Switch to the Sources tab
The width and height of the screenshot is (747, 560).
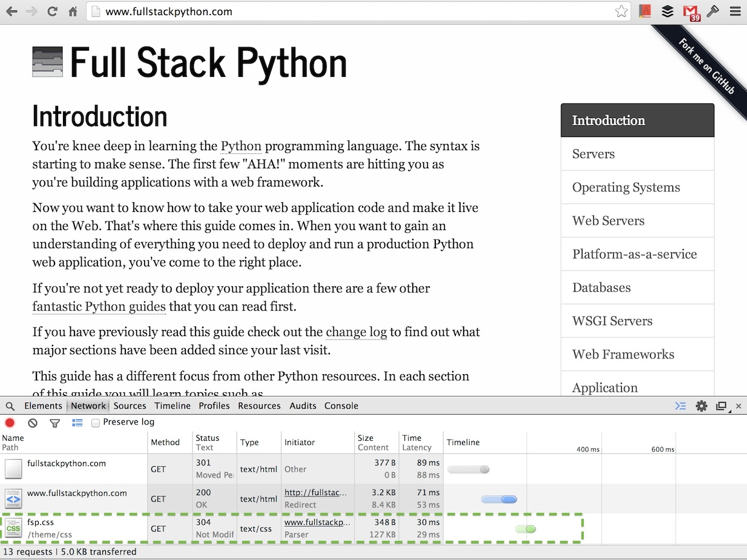pyautogui.click(x=130, y=406)
